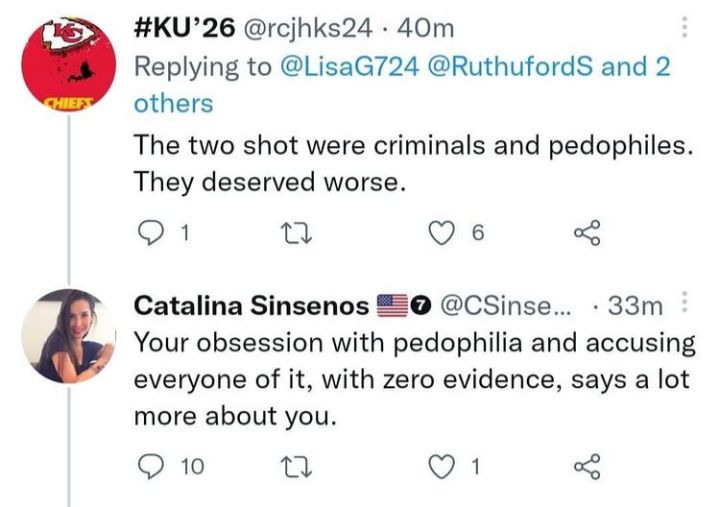Image resolution: width=720 pixels, height=507 pixels.
Task: Reply to the #KU'26 tweet
Action: point(148,234)
